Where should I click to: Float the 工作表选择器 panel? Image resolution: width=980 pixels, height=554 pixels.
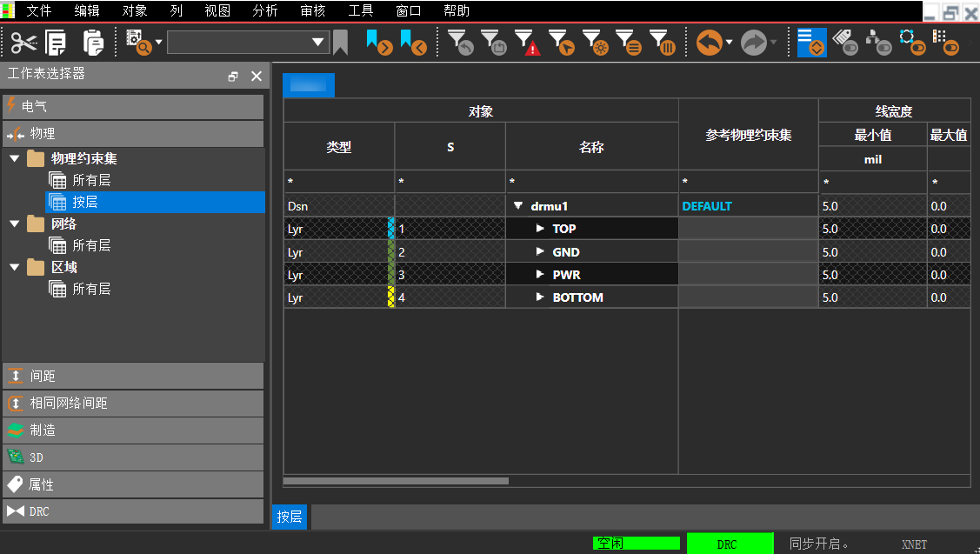click(233, 77)
